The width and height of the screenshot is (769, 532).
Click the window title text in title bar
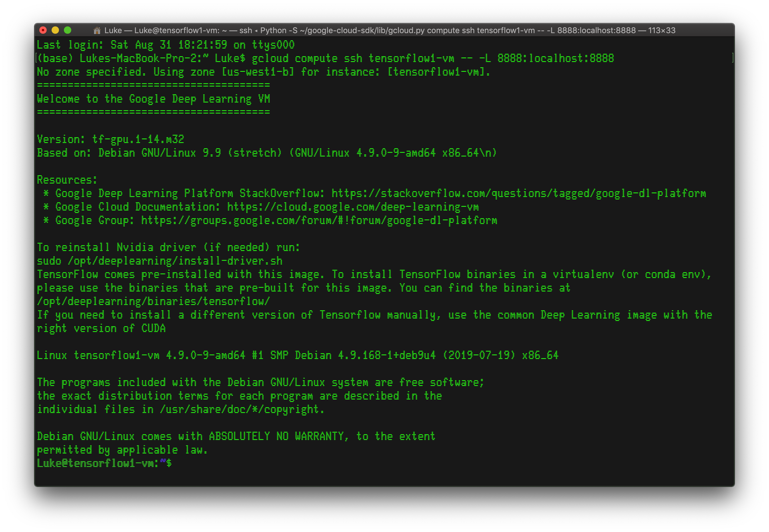[x=389, y=30]
